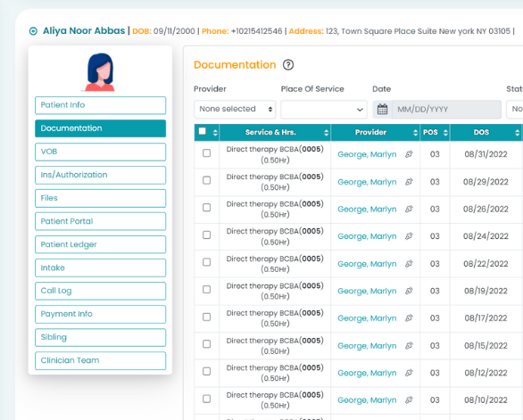The width and height of the screenshot is (523, 420).
Task: Check the box for the 08/19/2022 row
Action: [x=207, y=289]
